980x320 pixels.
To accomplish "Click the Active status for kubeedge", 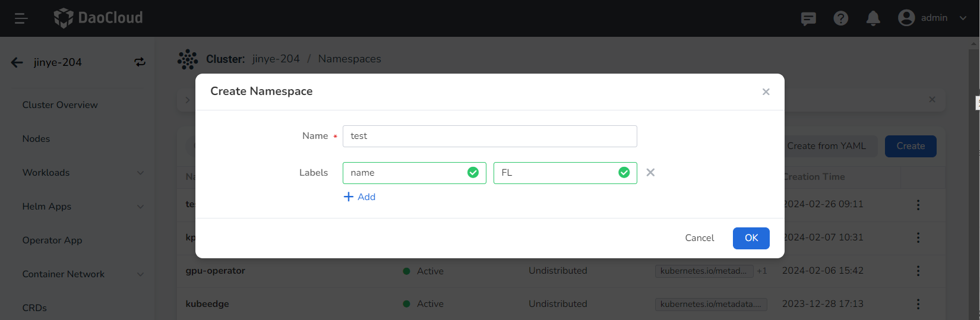I will [430, 304].
